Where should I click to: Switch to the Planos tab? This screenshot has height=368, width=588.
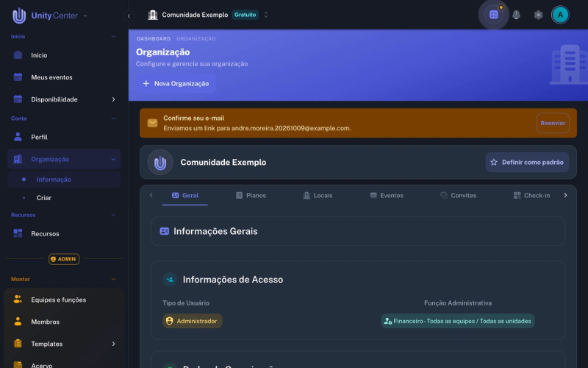click(x=251, y=196)
